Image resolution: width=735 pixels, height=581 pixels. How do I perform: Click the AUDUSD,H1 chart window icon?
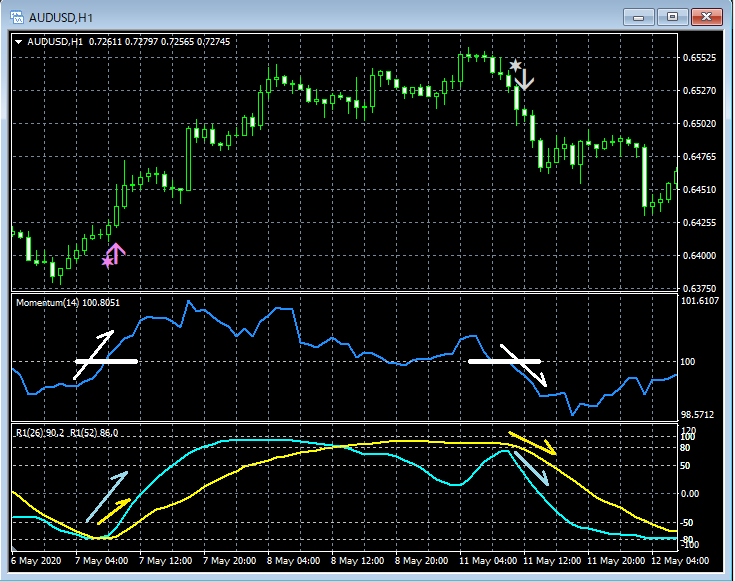(x=17, y=18)
